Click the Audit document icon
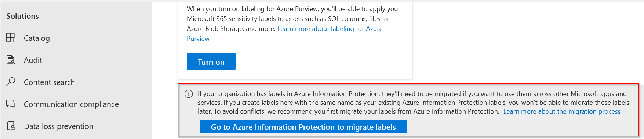644x139 pixels. click(11, 60)
